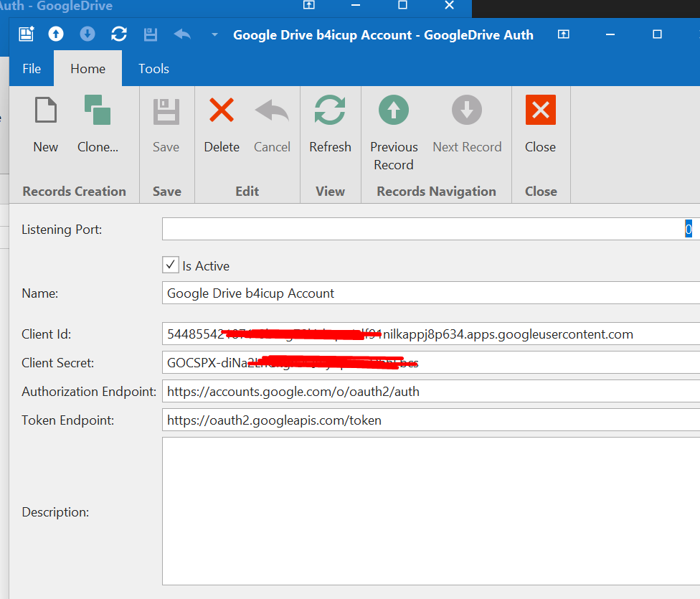Open the quick access toolbar customize dropdown
Viewport: 700px width, 599px height.
coord(214,34)
